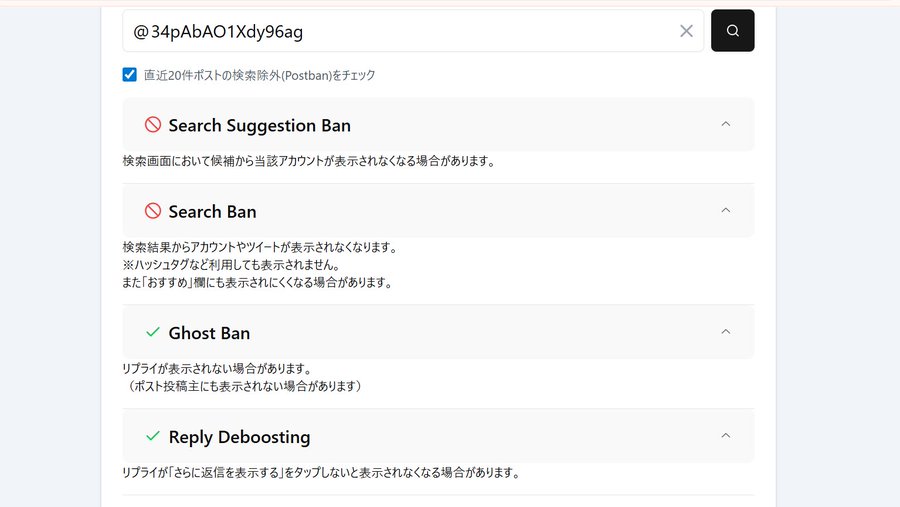The image size is (900, 507).
Task: Clear the username field with the X icon
Action: (686, 31)
